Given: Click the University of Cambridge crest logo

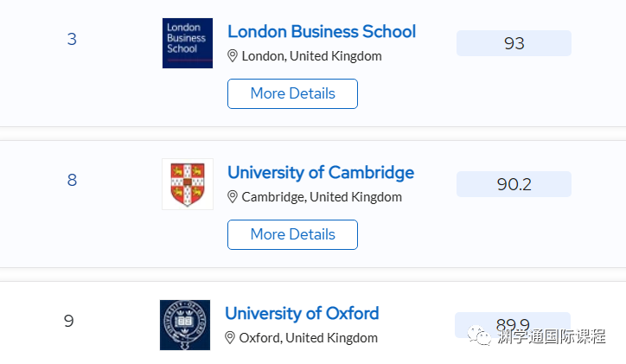Looking at the screenshot, I should click(188, 184).
